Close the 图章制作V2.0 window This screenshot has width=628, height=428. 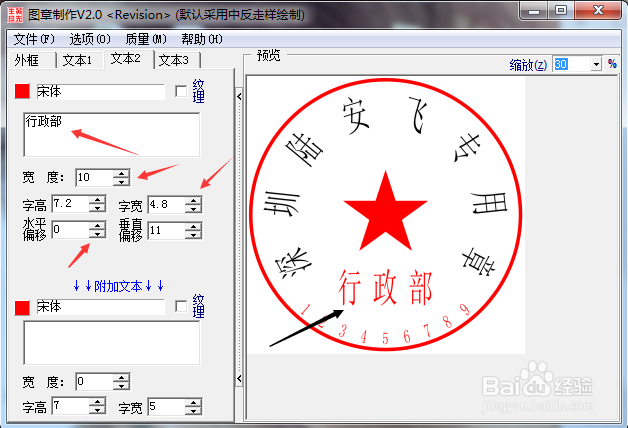pyautogui.click(x=598, y=10)
